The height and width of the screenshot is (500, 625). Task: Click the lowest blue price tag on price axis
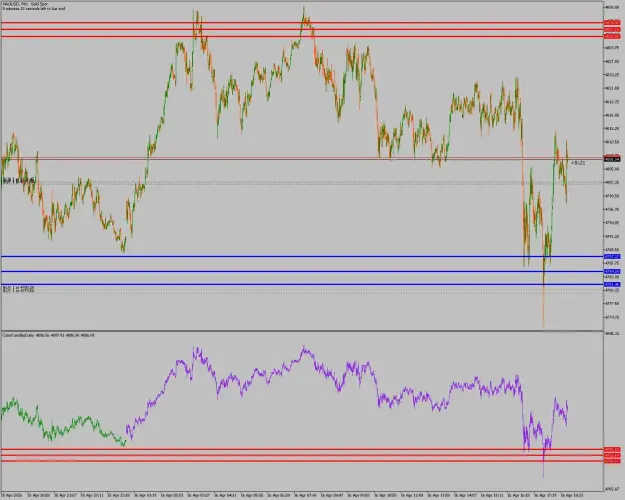612,285
